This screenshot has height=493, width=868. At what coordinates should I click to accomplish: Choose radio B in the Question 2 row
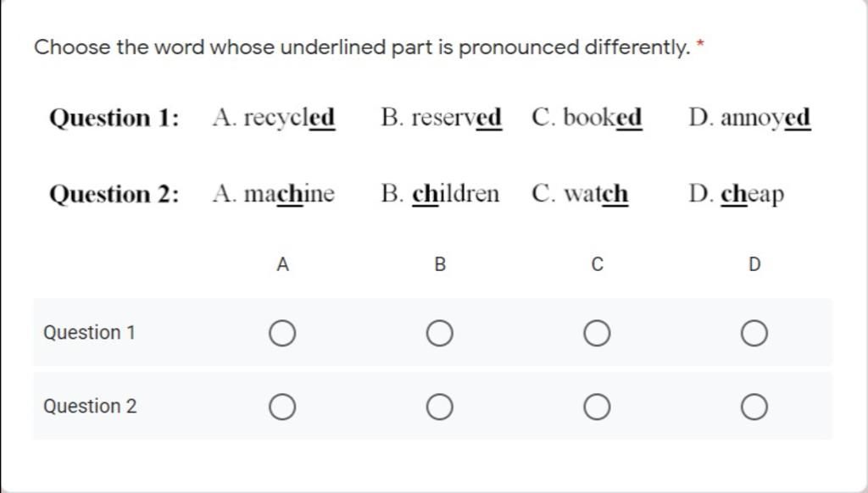click(440, 407)
